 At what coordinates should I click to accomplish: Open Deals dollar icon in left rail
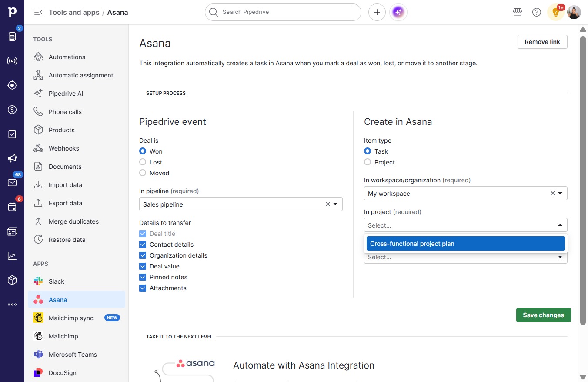click(x=12, y=110)
